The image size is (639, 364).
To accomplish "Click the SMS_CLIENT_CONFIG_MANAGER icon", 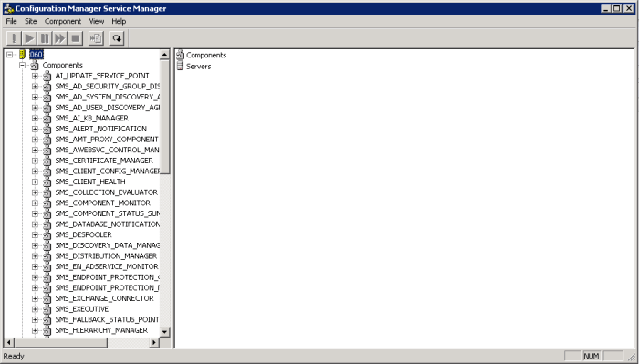I will (x=47, y=171).
